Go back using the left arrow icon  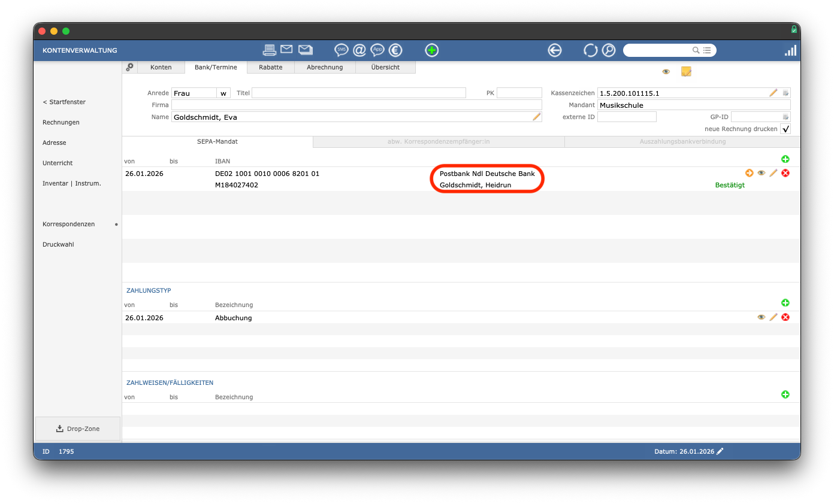[555, 50]
